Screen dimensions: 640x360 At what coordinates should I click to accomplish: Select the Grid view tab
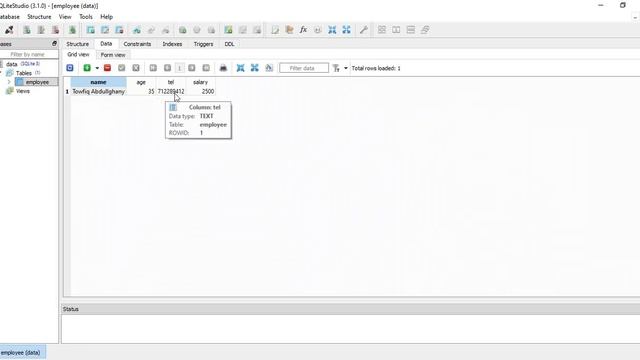pyautogui.click(x=78, y=54)
